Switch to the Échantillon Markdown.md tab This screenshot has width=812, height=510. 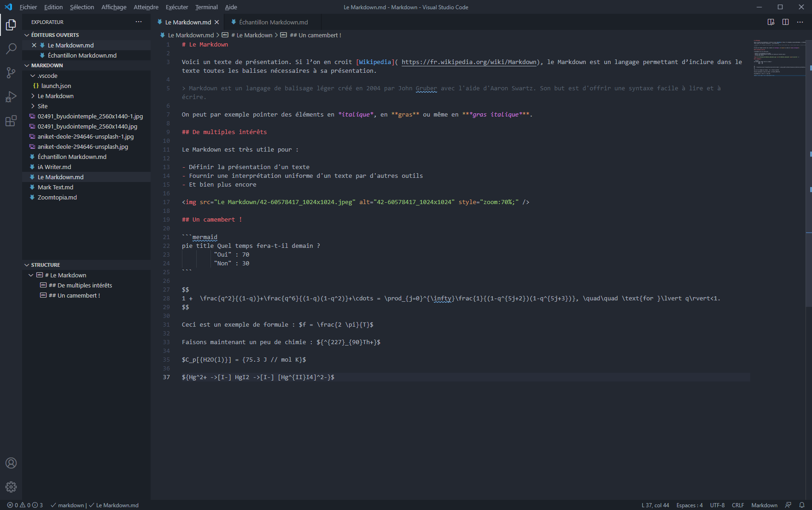274,22
